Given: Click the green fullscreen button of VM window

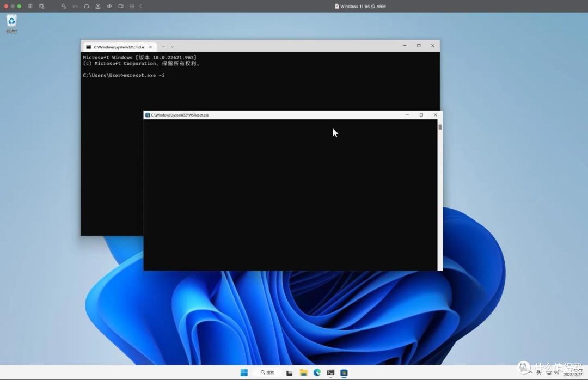Looking at the screenshot, I should coord(20,6).
